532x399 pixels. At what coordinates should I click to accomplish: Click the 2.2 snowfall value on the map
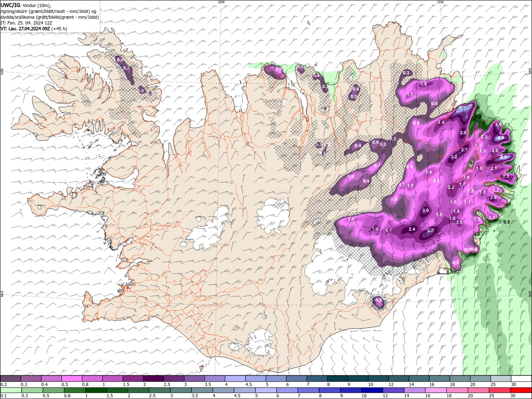[451, 187]
